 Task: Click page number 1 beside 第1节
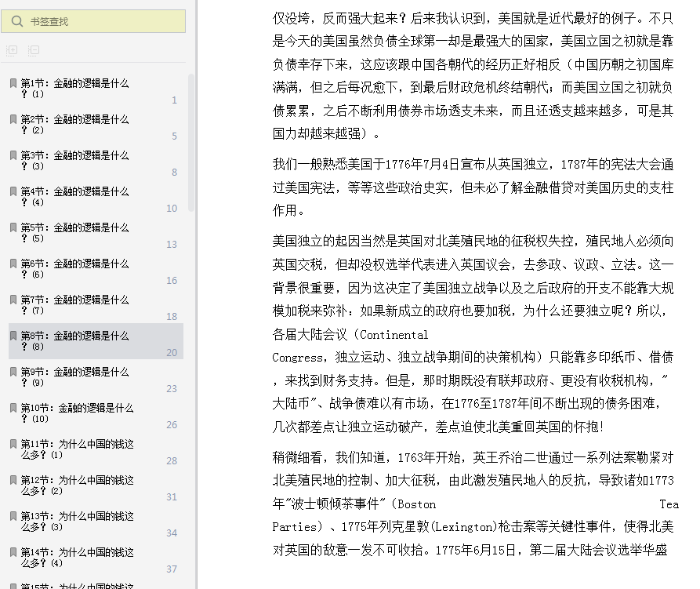click(x=175, y=100)
